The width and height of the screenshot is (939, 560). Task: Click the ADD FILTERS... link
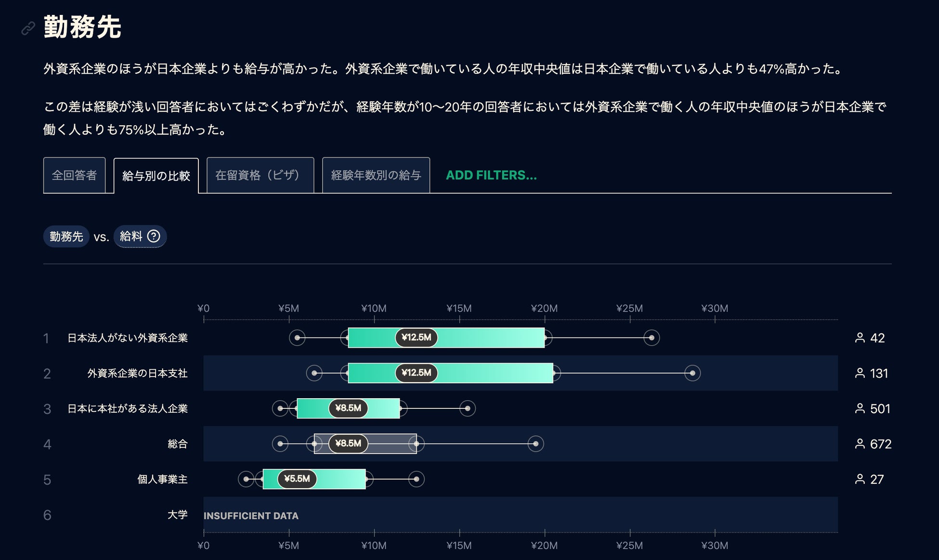[491, 175]
